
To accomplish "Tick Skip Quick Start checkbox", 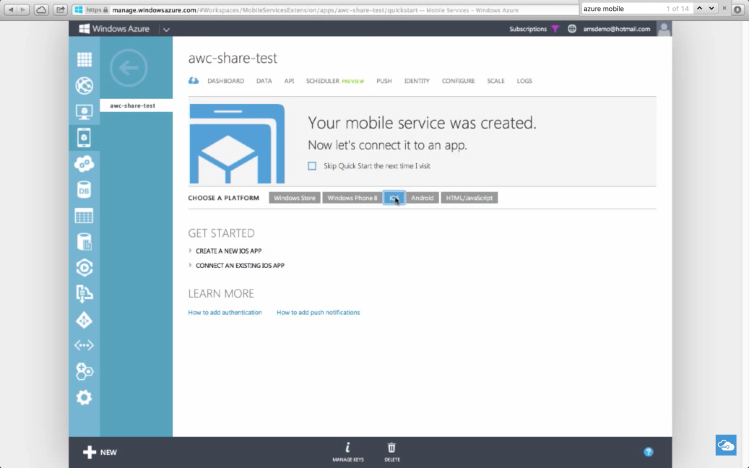I will 312,166.
